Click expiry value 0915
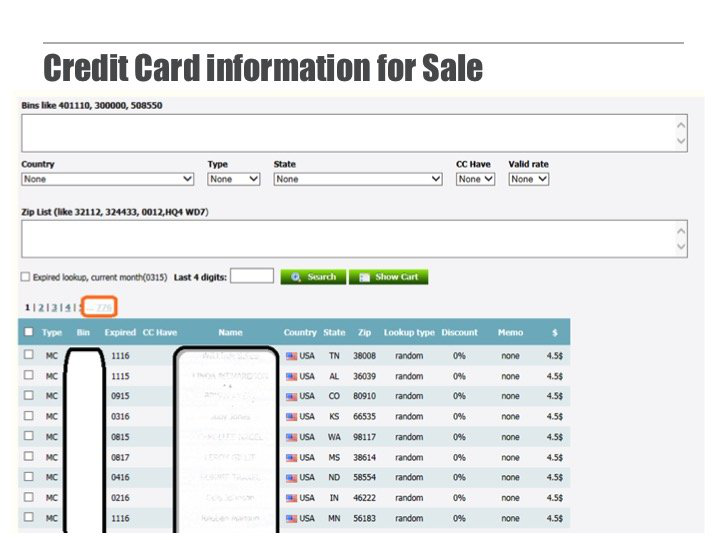Viewport: 720px width, 540px height. tap(120, 396)
